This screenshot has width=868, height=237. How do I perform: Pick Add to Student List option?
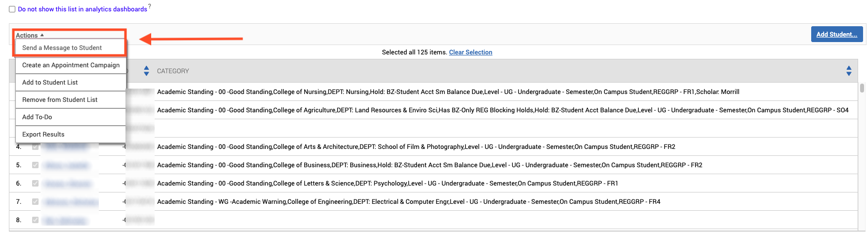click(71, 83)
